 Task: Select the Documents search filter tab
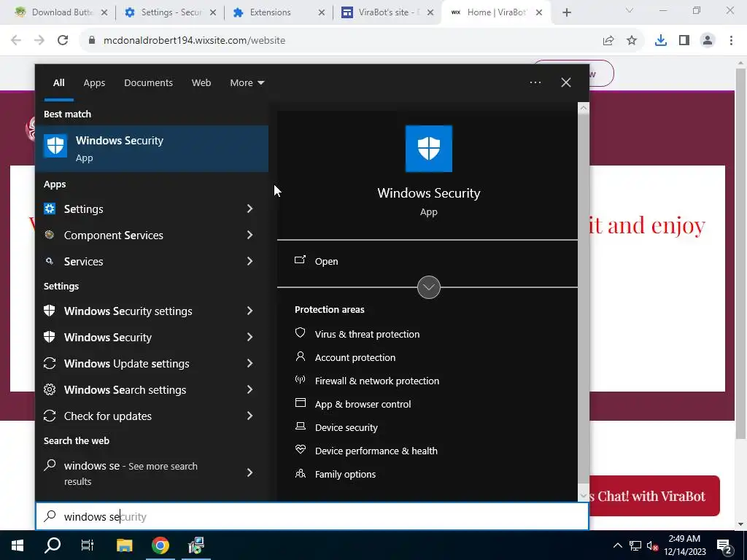[x=148, y=83]
